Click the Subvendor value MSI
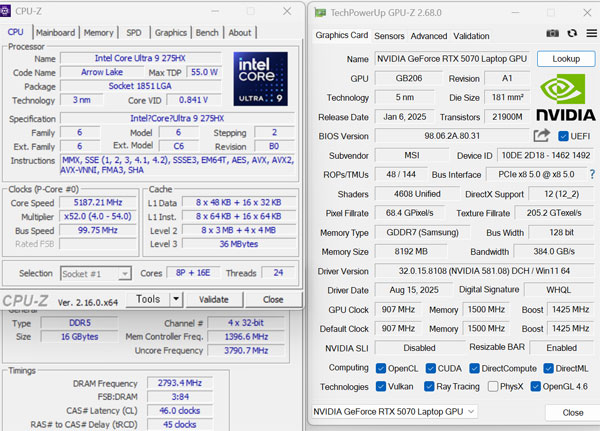 (412, 155)
